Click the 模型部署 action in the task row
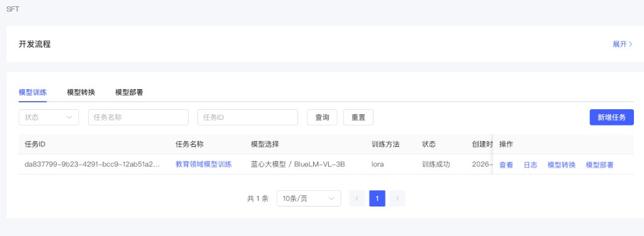Image resolution: width=644 pixels, height=236 pixels. tap(599, 164)
